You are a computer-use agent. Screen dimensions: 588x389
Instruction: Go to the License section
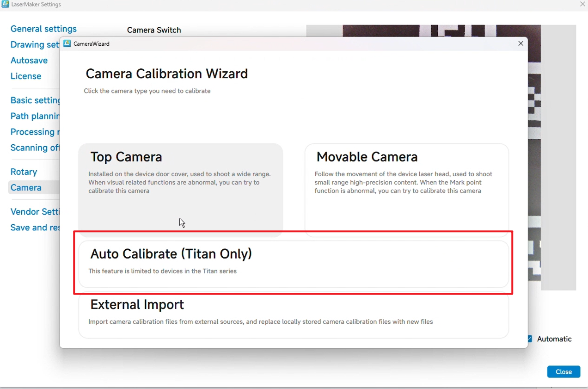pyautogui.click(x=26, y=76)
